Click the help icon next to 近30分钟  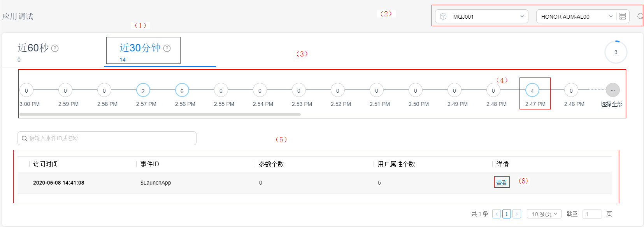[x=167, y=48]
